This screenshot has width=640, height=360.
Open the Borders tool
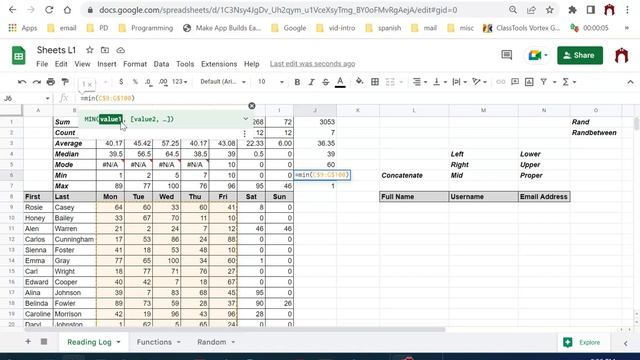(x=375, y=82)
